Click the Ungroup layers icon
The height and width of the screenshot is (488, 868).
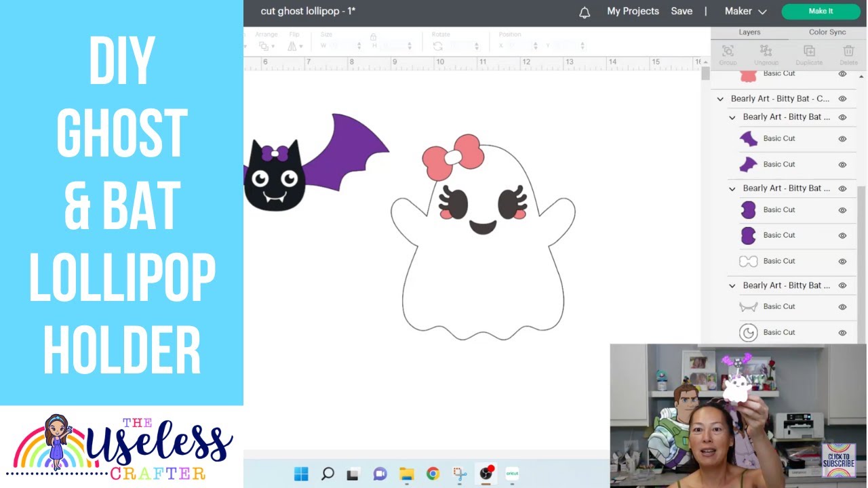(x=766, y=51)
